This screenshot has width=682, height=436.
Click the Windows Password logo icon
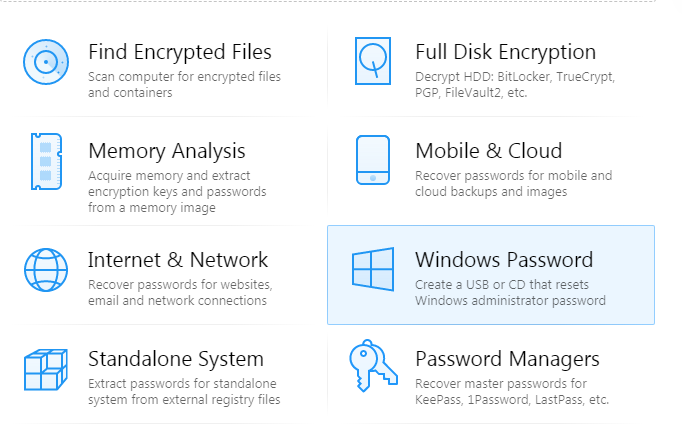[373, 269]
